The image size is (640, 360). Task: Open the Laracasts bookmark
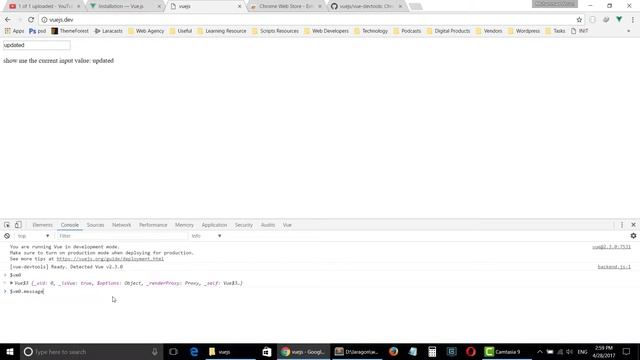click(108, 31)
